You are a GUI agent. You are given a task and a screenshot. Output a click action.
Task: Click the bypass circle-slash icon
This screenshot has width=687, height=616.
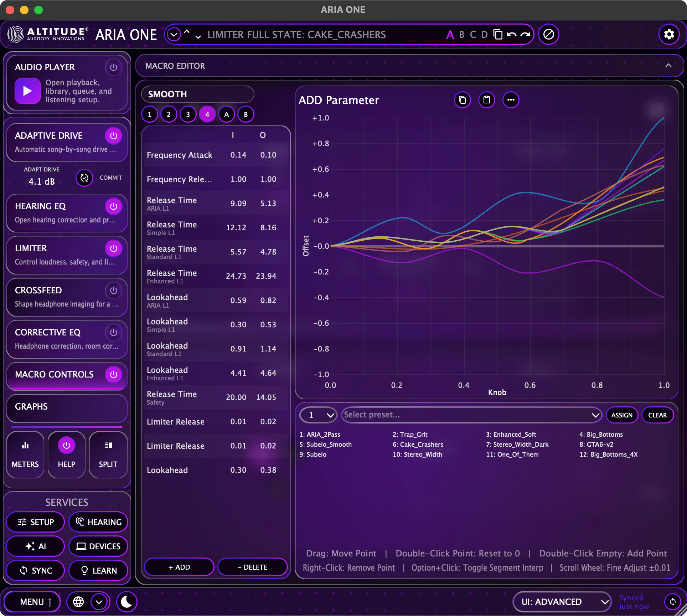[548, 34]
